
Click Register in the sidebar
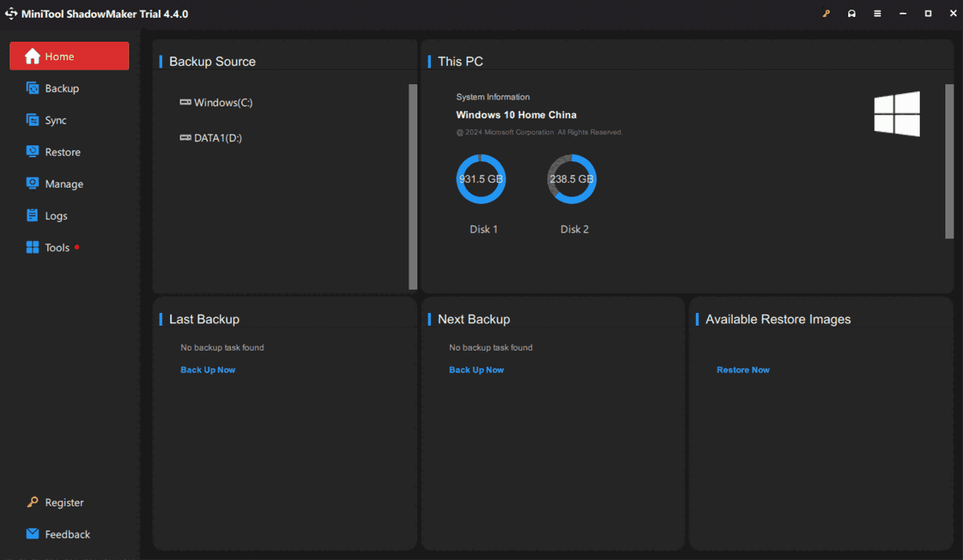63,502
